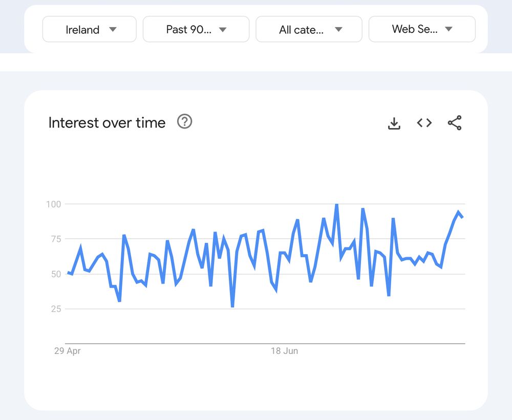Viewport: 512px width, 420px height.
Task: Download the Interest over time CSV
Action: (x=394, y=123)
